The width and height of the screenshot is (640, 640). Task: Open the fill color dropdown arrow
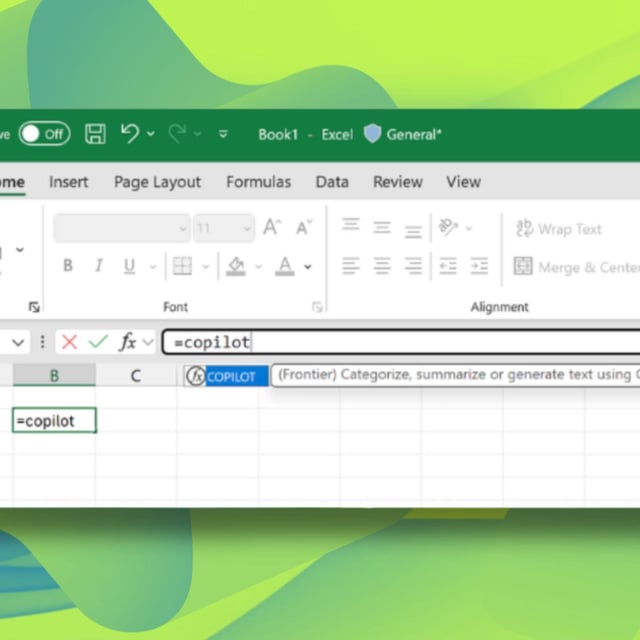[258, 267]
